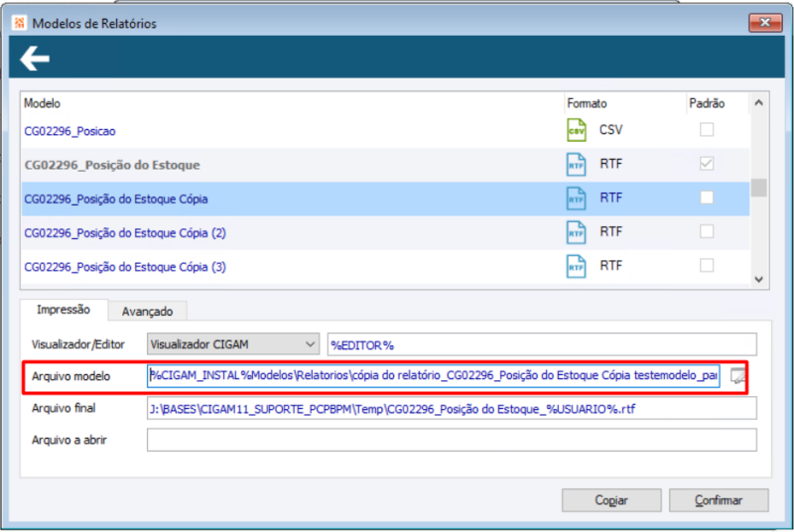Click the RTF icon for Estoque Cópia (2)
The height and width of the screenshot is (532, 794).
click(577, 233)
